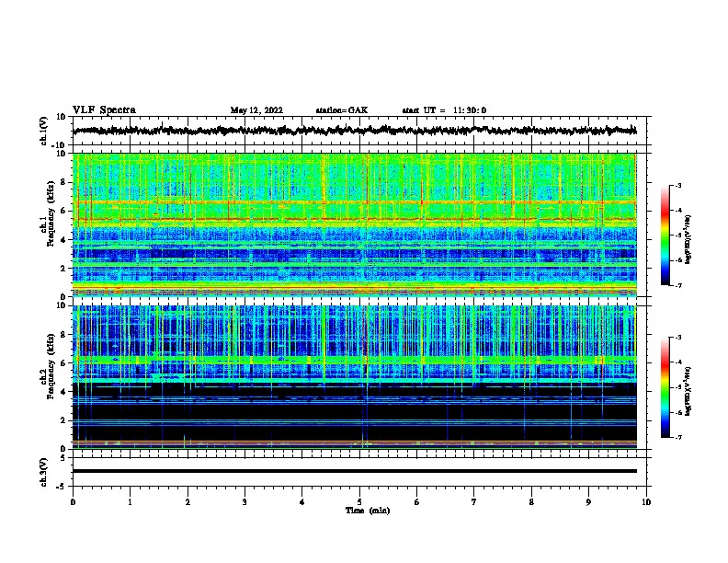Click the "-3" label on ch.1 color bar
Screen dimensions: 728x563
tap(677, 185)
